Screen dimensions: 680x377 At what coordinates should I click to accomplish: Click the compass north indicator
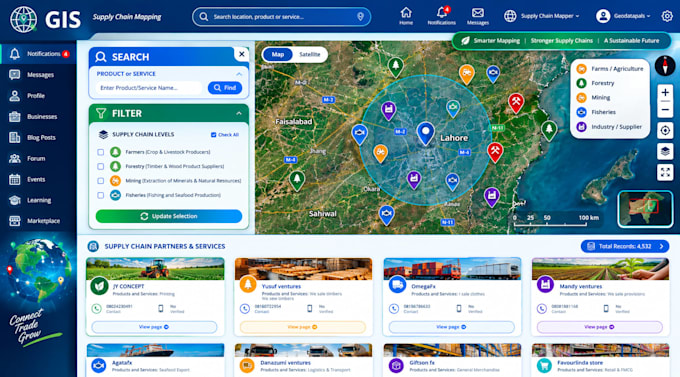coord(664,66)
